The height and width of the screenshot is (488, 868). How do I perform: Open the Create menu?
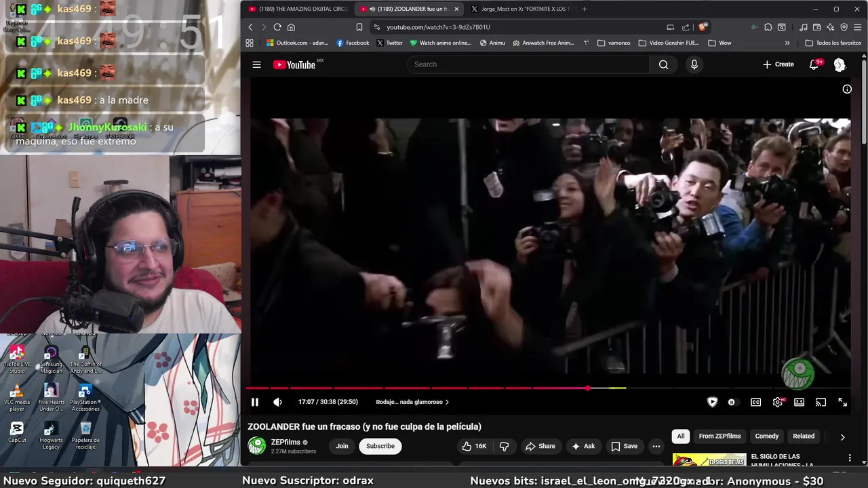click(x=778, y=64)
